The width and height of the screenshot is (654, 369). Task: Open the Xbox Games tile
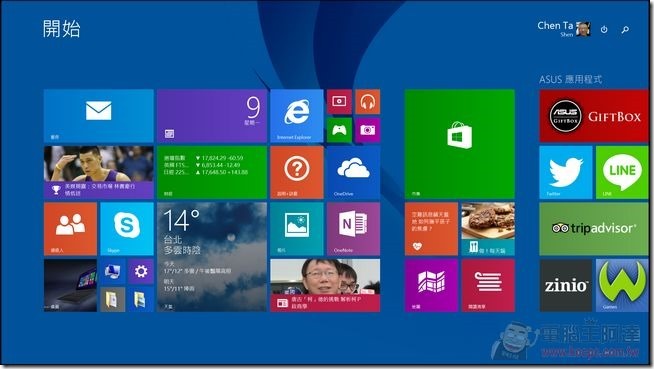339,130
